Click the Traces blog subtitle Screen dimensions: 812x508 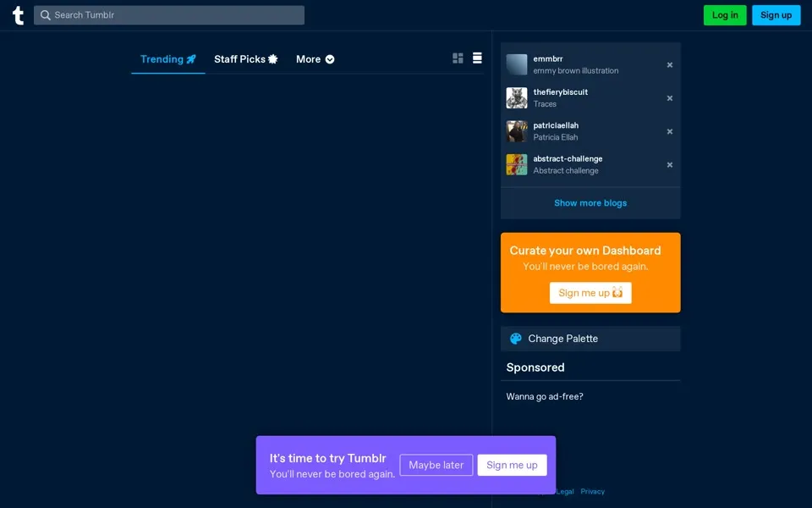point(545,103)
